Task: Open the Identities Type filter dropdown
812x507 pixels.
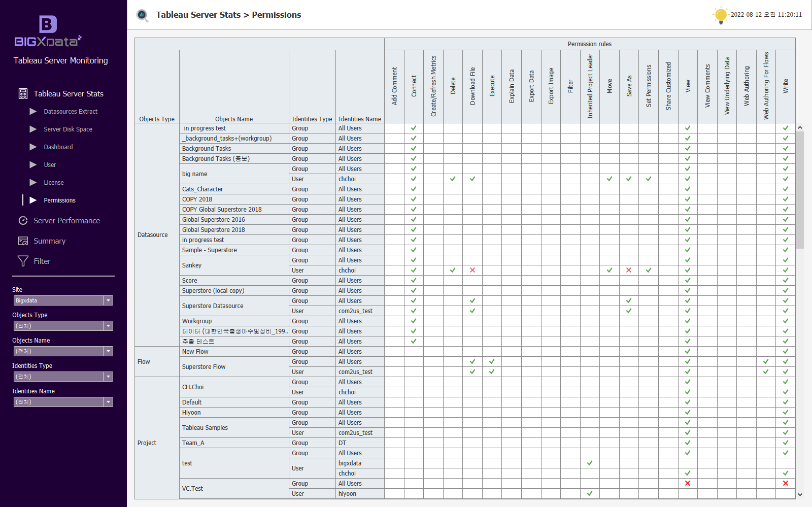Action: pos(63,377)
